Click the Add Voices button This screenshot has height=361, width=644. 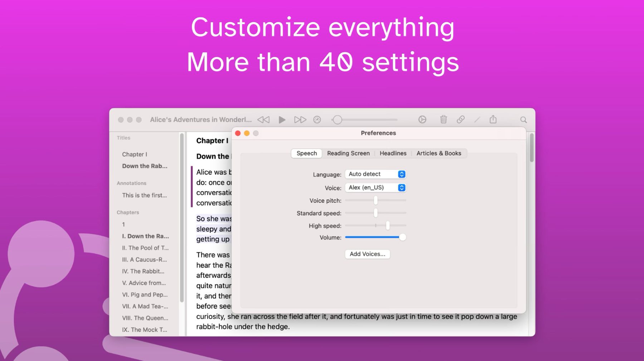click(367, 254)
